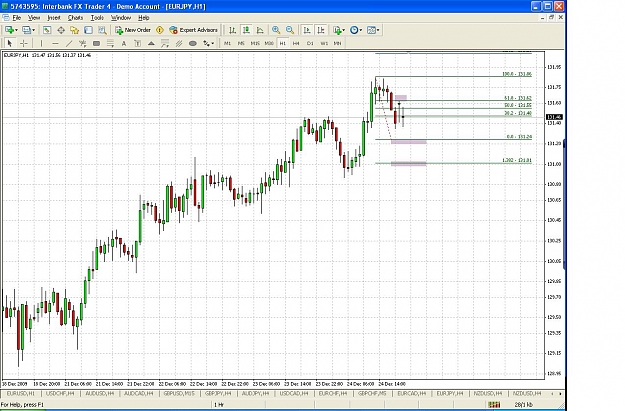Open the Charts menu

click(75, 18)
